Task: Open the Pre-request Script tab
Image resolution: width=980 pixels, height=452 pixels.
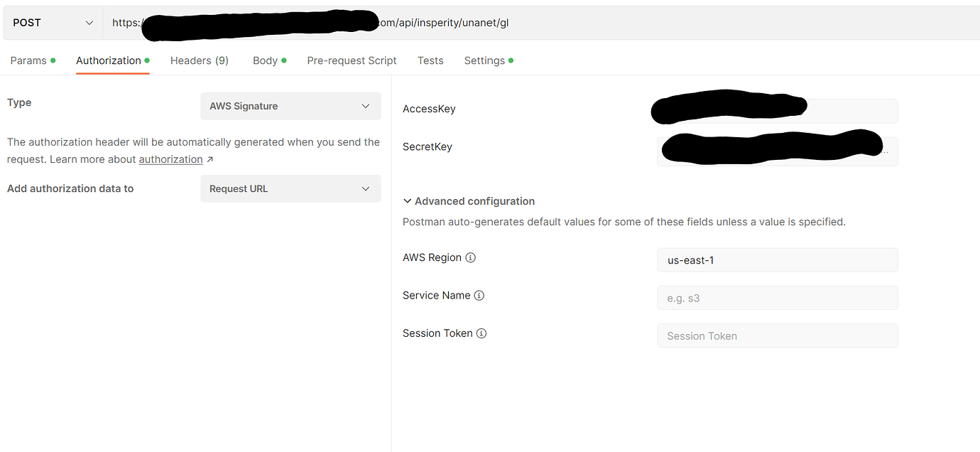Action: (352, 61)
